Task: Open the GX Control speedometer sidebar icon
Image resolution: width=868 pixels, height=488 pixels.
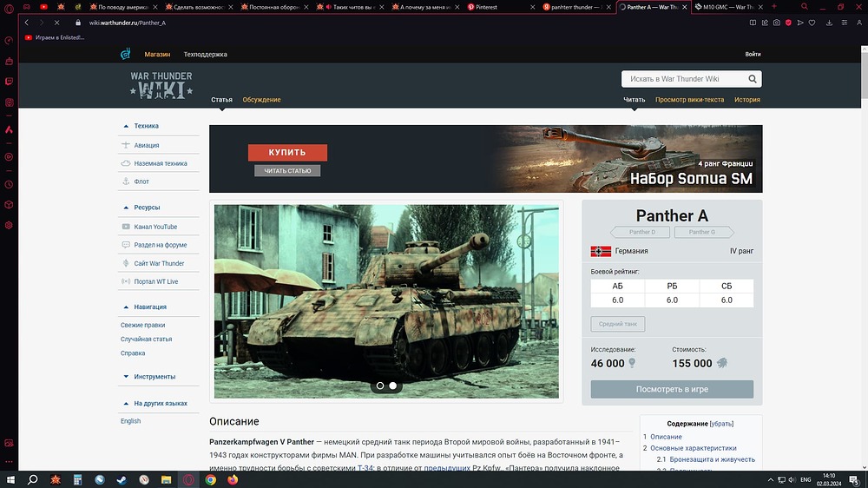Action: tap(9, 41)
